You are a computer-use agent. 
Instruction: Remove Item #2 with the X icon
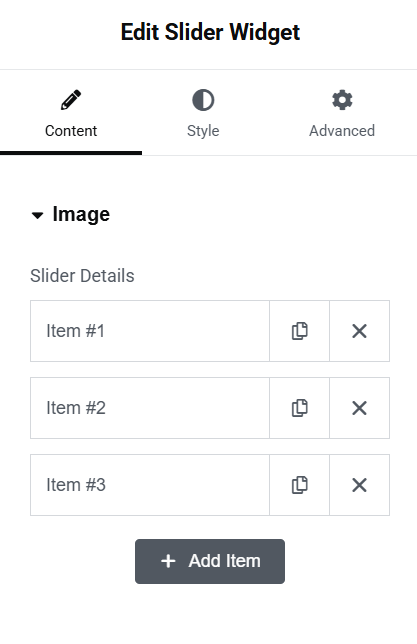[359, 408]
